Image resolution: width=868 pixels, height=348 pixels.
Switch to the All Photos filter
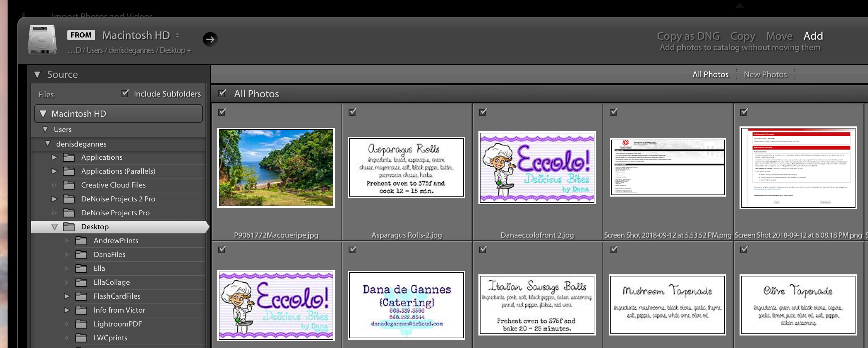pyautogui.click(x=710, y=74)
